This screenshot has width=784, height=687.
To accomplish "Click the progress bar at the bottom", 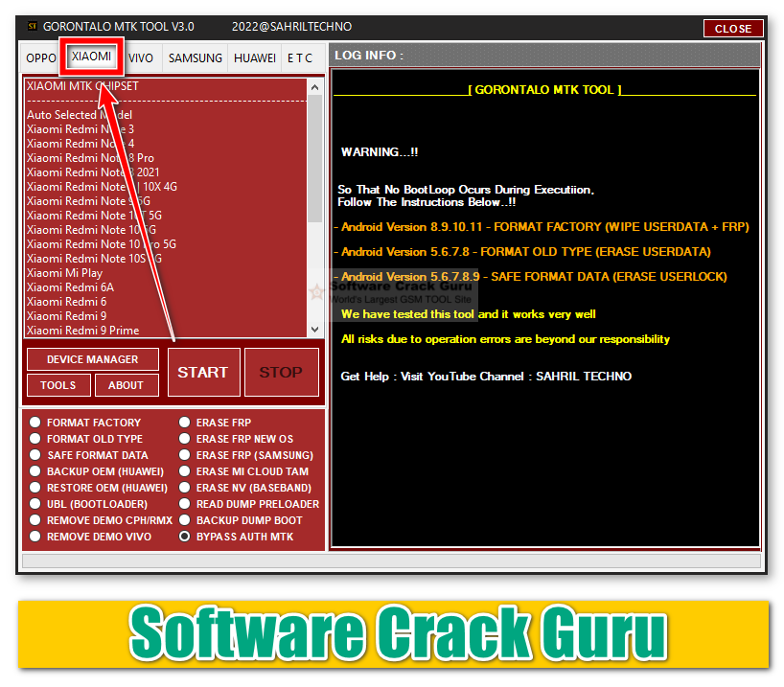I will click(x=391, y=561).
